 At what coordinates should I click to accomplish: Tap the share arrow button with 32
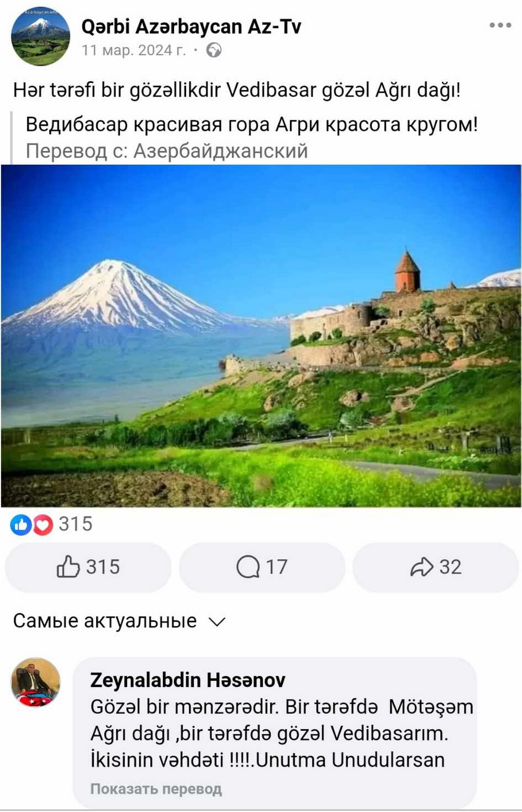[436, 567]
